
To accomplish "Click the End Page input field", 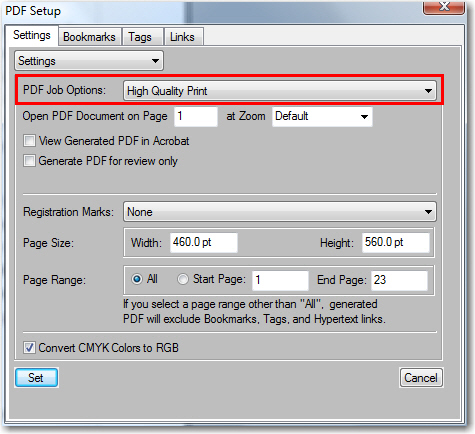I will [399, 280].
